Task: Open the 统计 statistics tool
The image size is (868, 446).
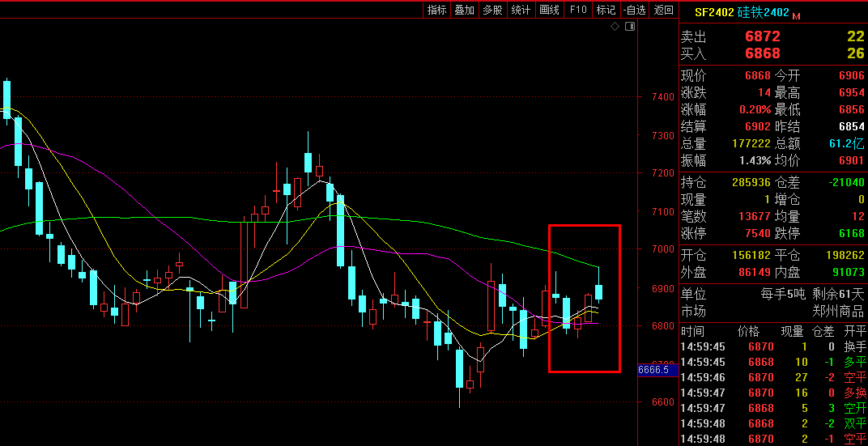Action: pyautogui.click(x=521, y=10)
